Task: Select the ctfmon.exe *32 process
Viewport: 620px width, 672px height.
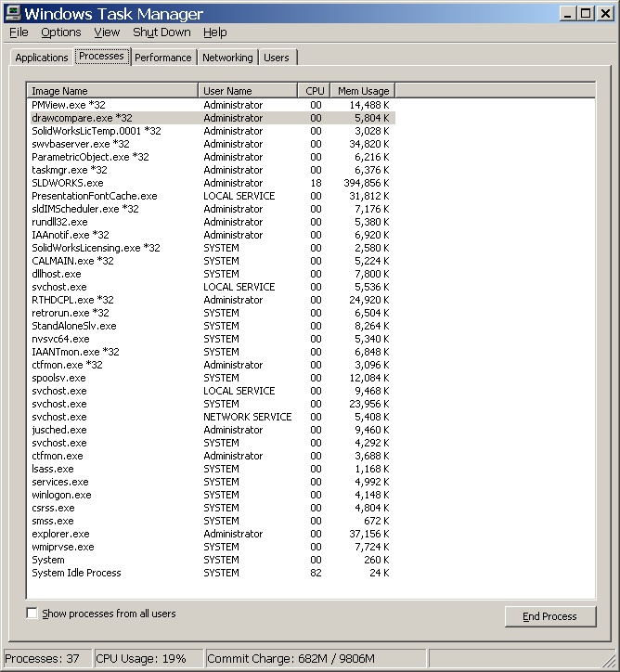Action: click(213, 365)
